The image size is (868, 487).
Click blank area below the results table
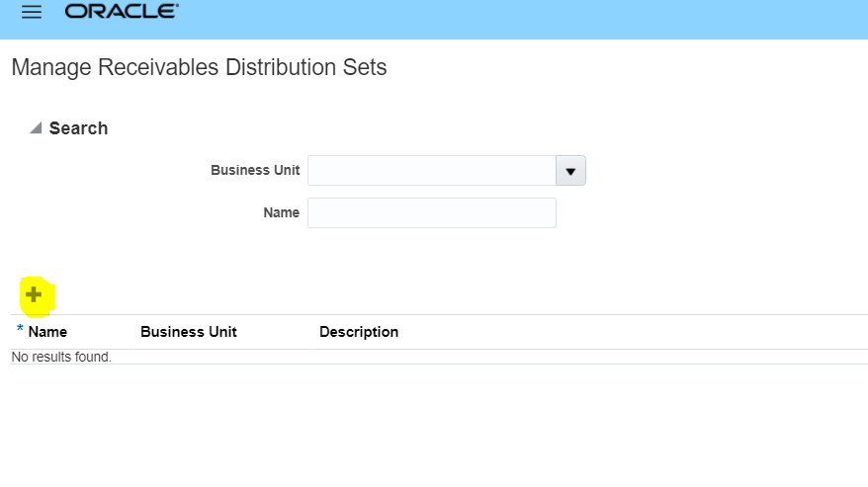pos(434,426)
